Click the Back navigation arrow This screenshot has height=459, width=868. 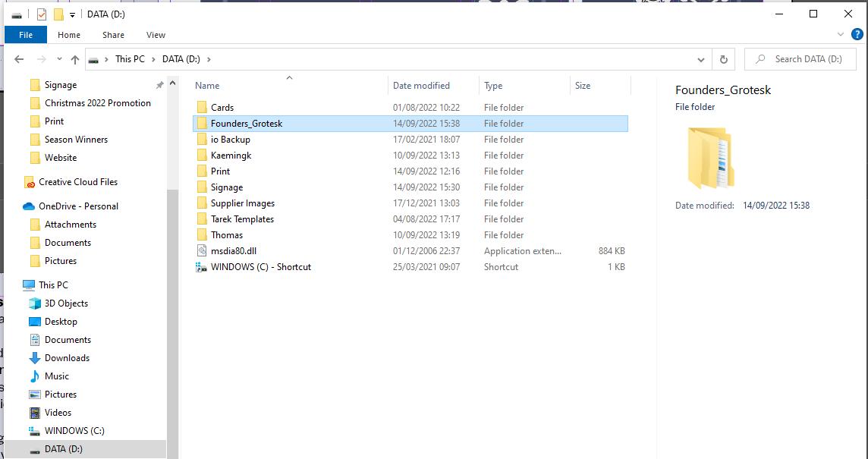(20, 59)
